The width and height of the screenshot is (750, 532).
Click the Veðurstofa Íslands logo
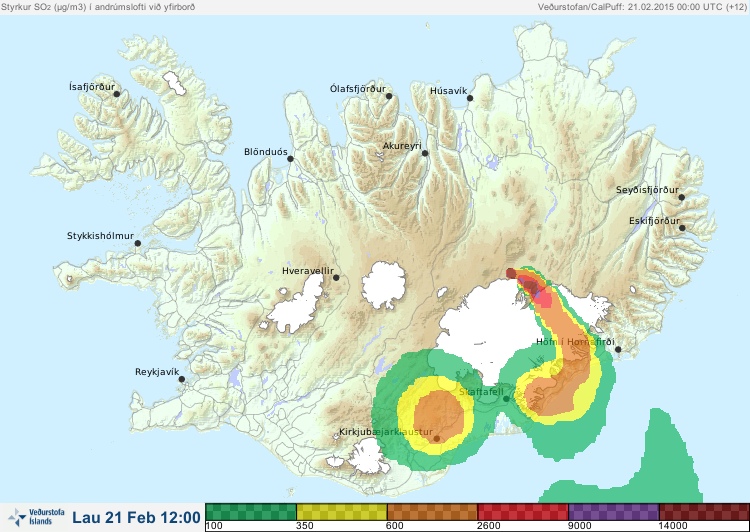(36, 517)
